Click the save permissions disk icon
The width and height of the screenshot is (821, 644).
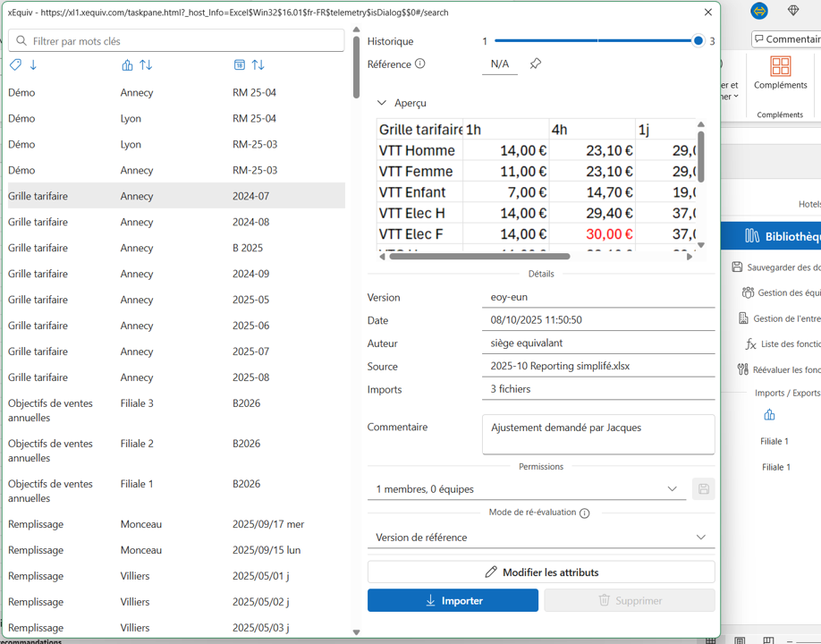(x=704, y=489)
